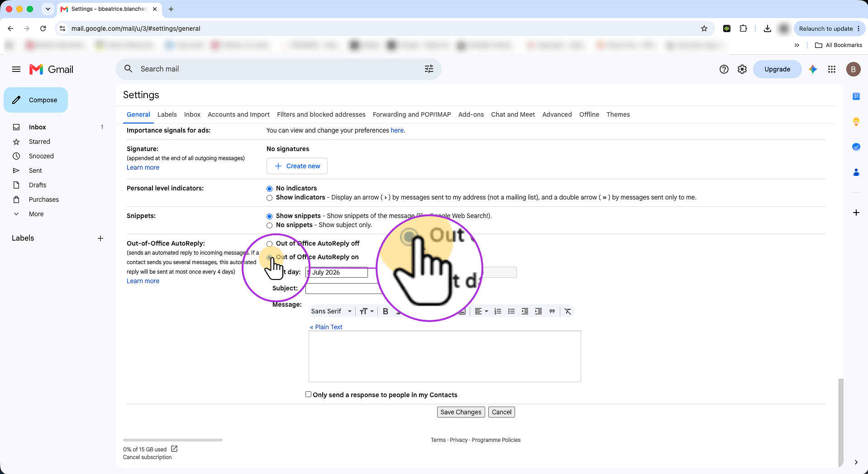
Task: Show hidden bookmarks chevron
Action: (797, 45)
